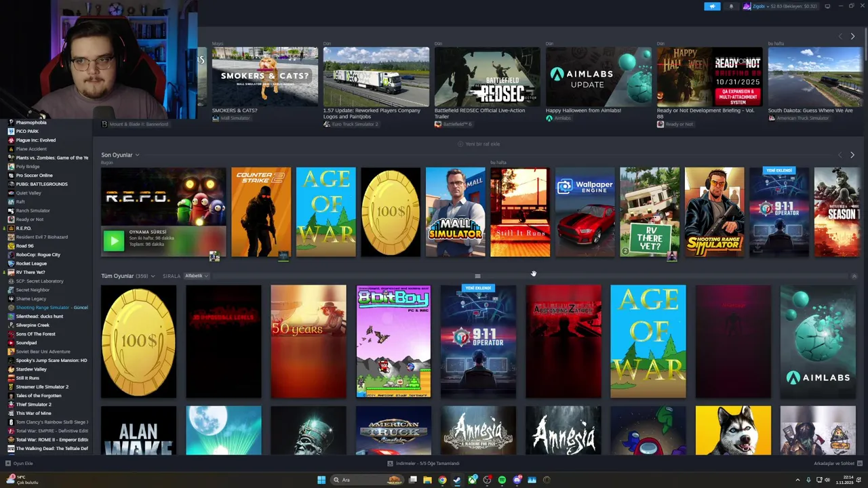Open the Alfabetik sort dropdown
The height and width of the screenshot is (488, 868).
(197, 276)
